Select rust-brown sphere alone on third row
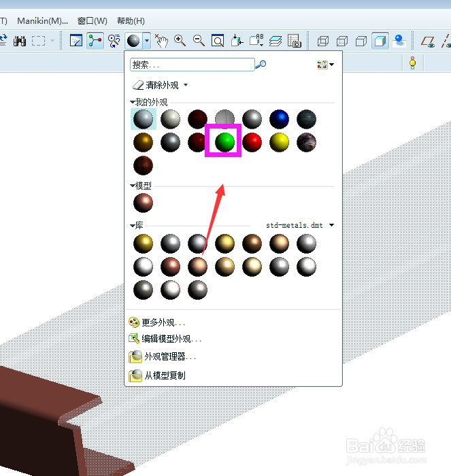This screenshot has width=451, height=476. click(x=143, y=165)
